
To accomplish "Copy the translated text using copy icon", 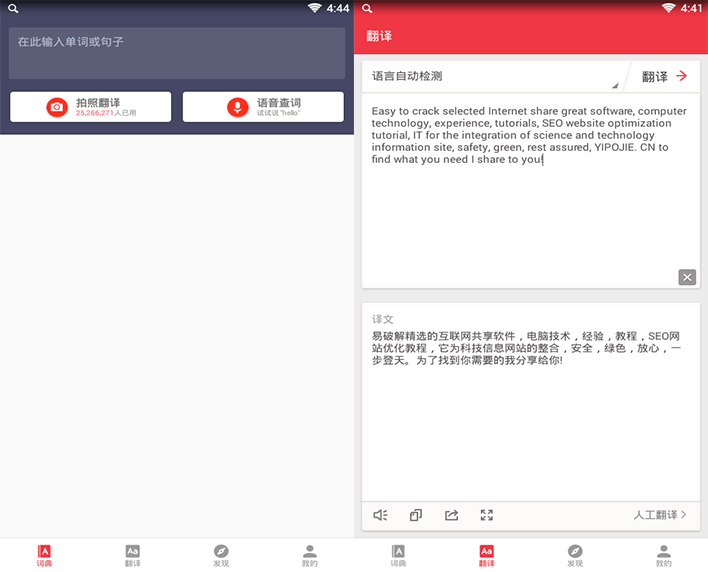I will pyautogui.click(x=416, y=515).
